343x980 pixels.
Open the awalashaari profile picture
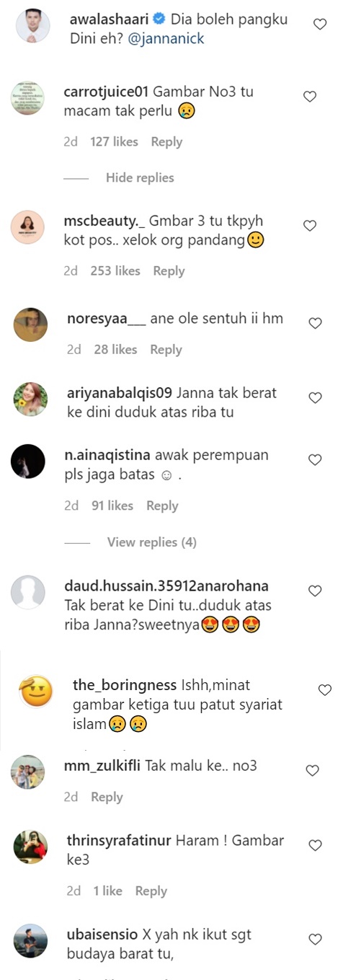click(x=33, y=26)
